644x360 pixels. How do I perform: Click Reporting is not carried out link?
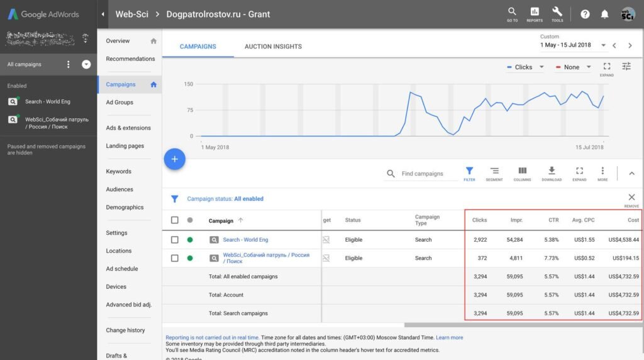click(212, 337)
